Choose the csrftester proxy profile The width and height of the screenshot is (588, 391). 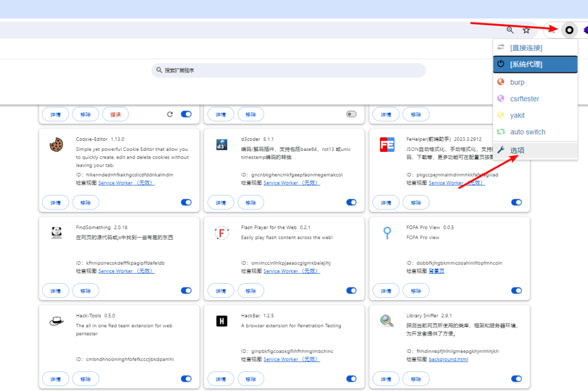click(535, 99)
